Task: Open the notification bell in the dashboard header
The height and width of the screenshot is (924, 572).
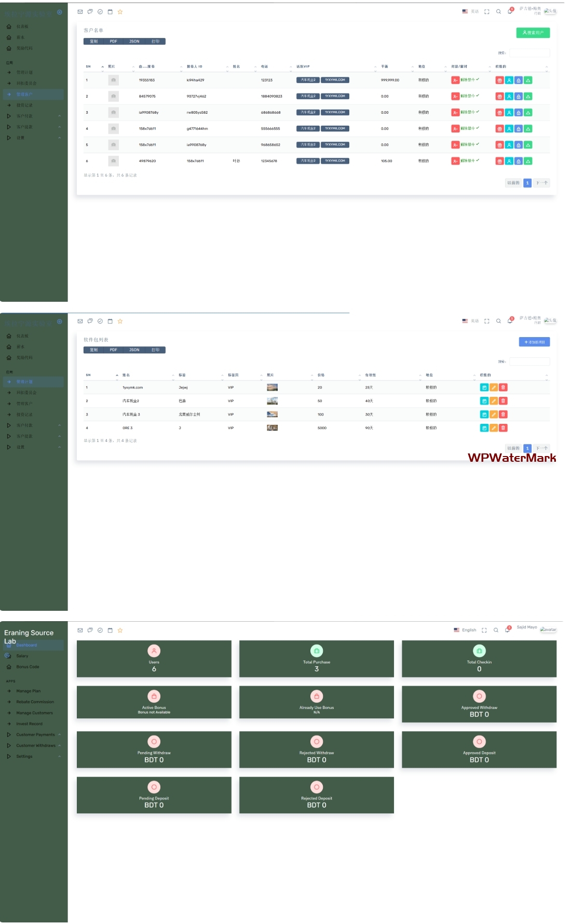Action: (507, 630)
